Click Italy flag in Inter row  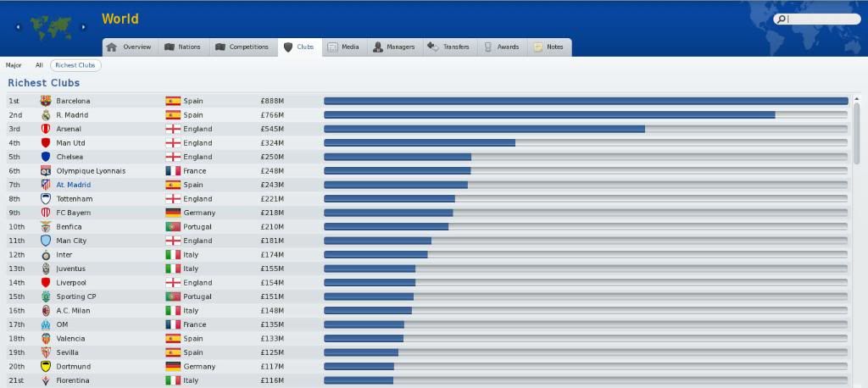pyautogui.click(x=173, y=255)
